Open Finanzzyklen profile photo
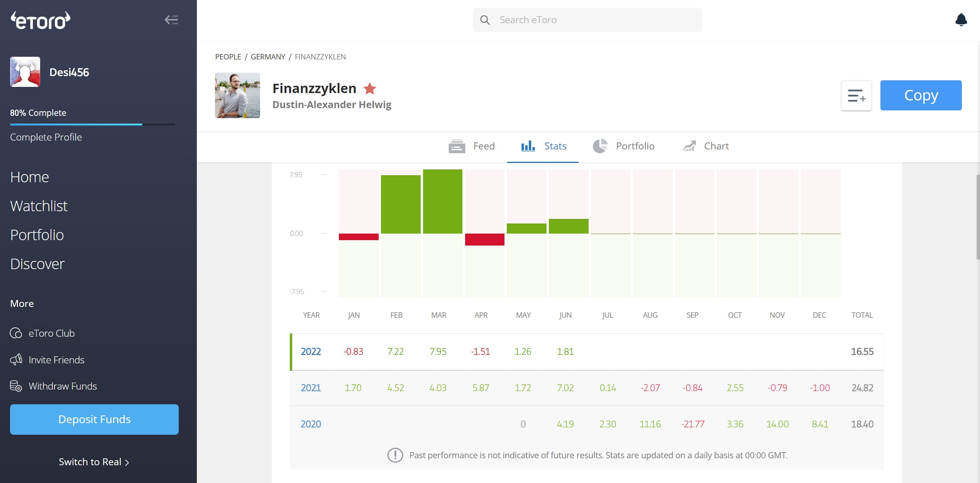The width and height of the screenshot is (980, 483). pos(237,95)
